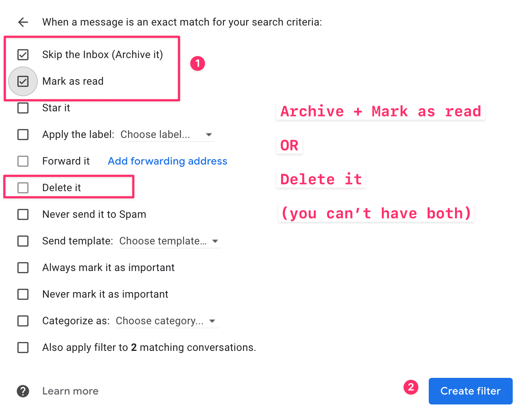The image size is (529, 420).
Task: Expand the Choose template dropdown
Action: click(170, 241)
